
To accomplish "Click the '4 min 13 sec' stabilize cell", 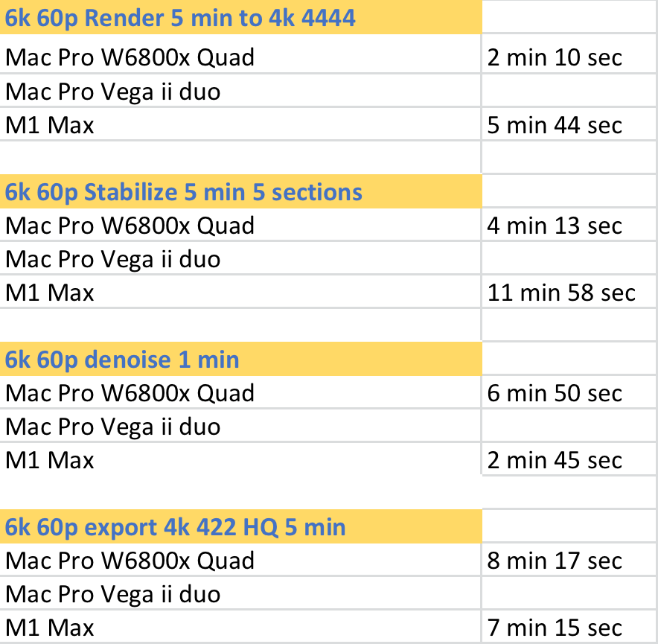I will (x=569, y=225).
